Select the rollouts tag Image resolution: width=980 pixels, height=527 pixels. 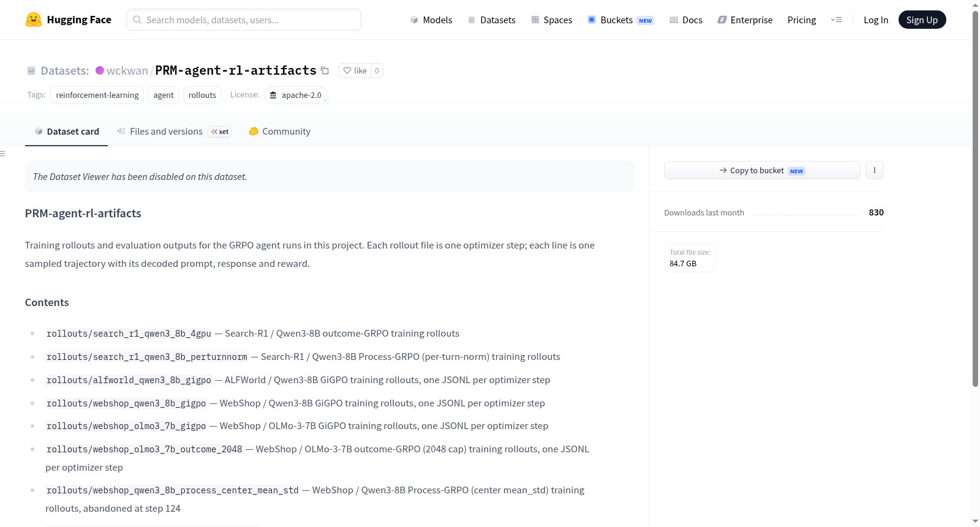coord(202,95)
